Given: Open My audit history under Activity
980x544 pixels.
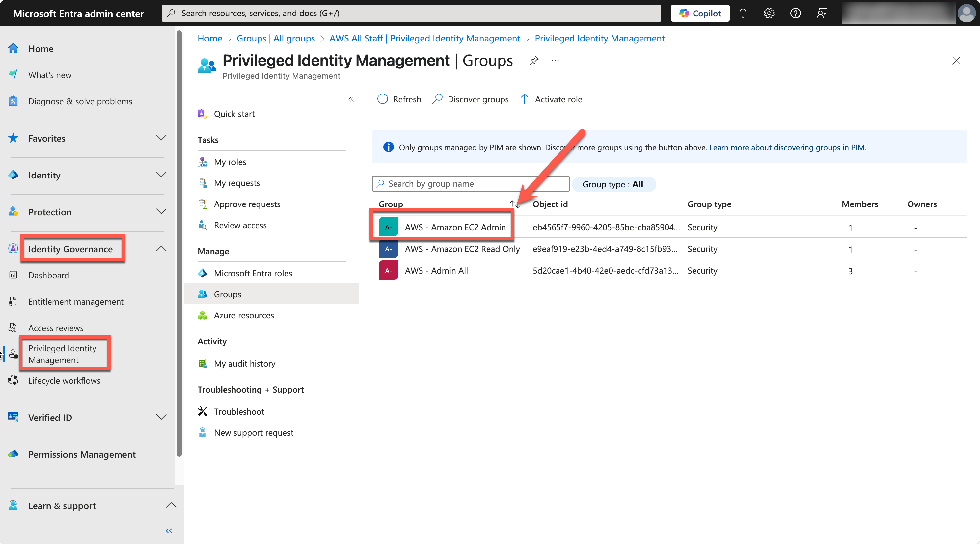Looking at the screenshot, I should pos(245,363).
